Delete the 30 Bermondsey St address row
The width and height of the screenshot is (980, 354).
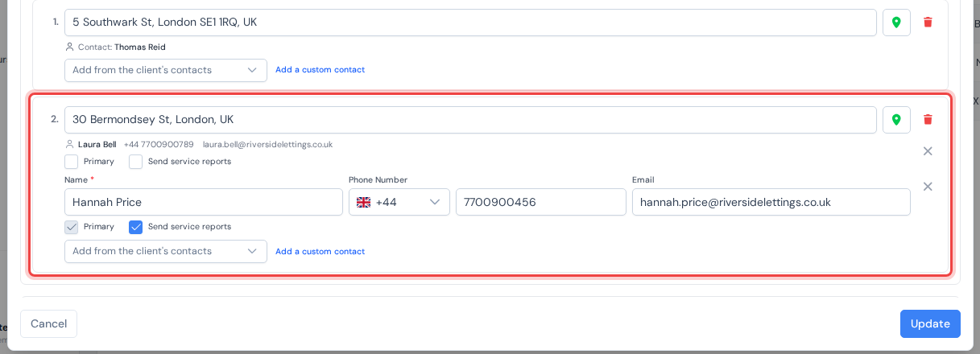click(928, 120)
